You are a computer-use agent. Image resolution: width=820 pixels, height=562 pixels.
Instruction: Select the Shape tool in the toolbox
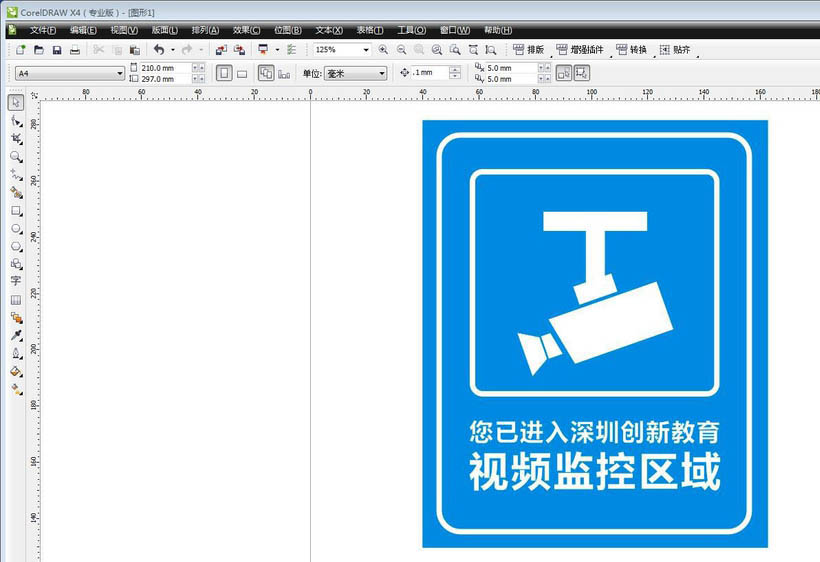click(x=16, y=121)
